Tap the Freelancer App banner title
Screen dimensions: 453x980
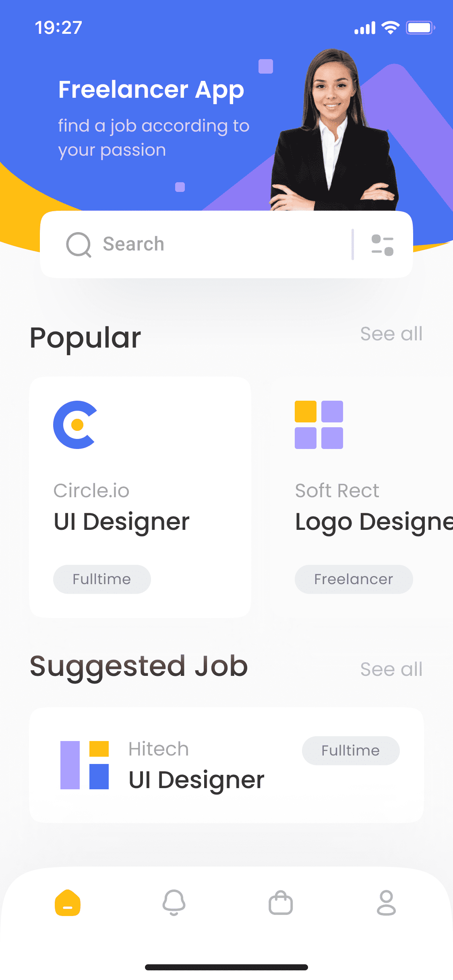pos(151,90)
